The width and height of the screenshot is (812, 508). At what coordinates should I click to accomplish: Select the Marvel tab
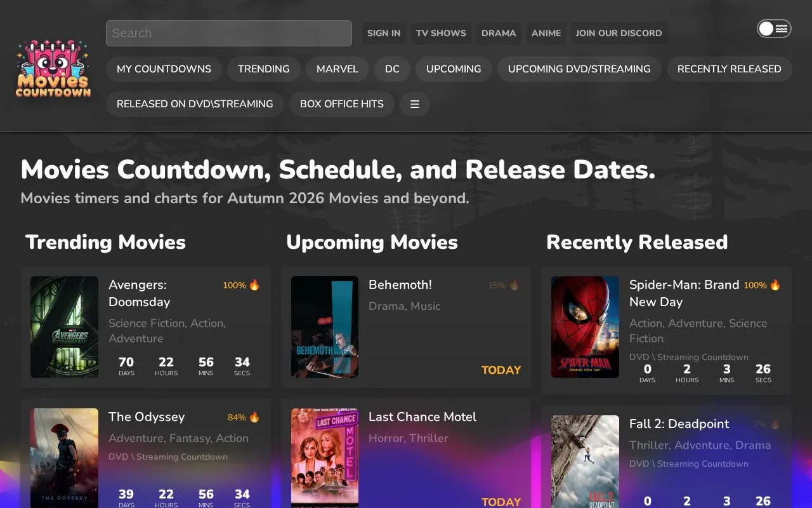tap(337, 69)
